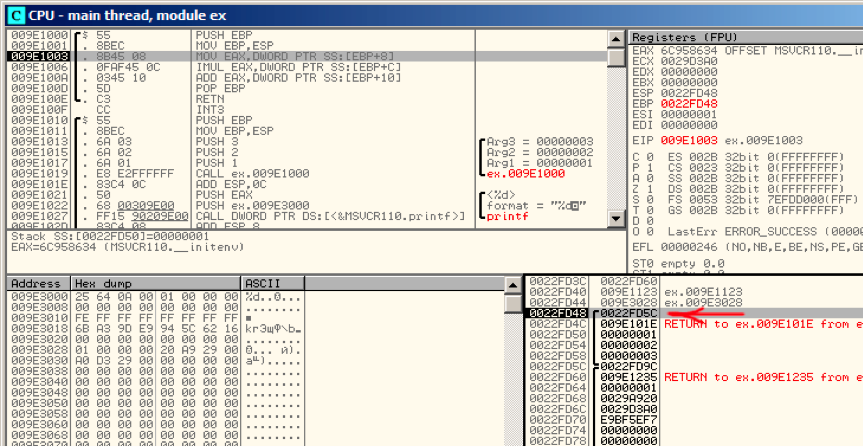This screenshot has width=866, height=447.
Task: Click the hex dump pane scrollbar thumb
Action: tap(513, 303)
